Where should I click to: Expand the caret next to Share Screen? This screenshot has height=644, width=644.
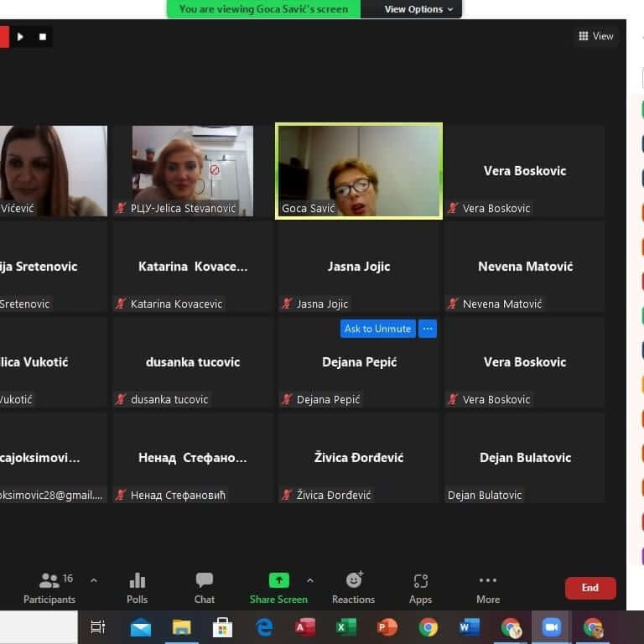(x=310, y=580)
